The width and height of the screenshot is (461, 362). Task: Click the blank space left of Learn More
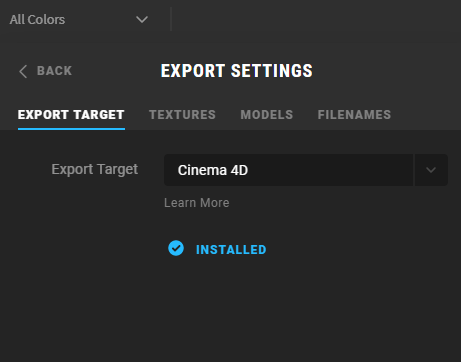(x=82, y=203)
